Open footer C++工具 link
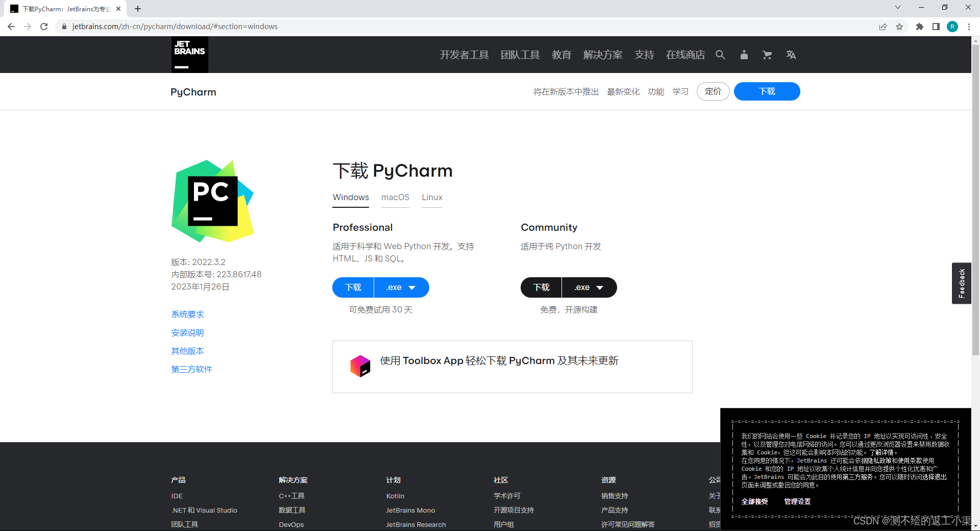This screenshot has height=531, width=980. tap(291, 496)
